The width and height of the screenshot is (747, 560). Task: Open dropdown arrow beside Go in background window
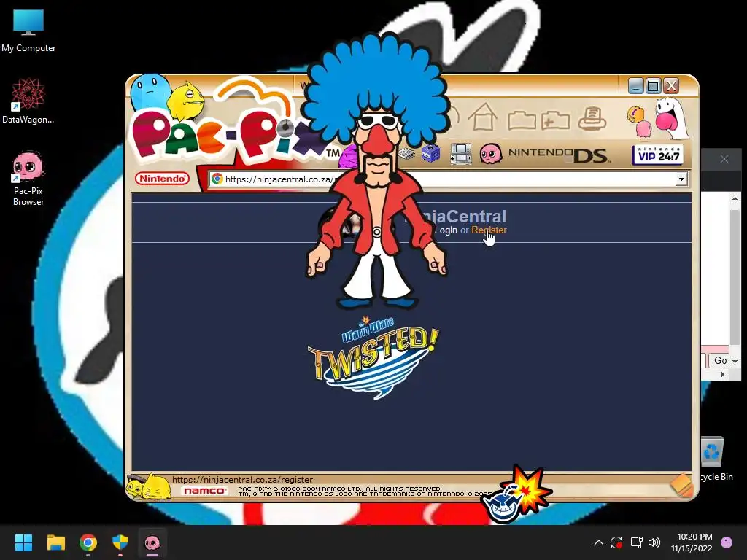(x=735, y=362)
